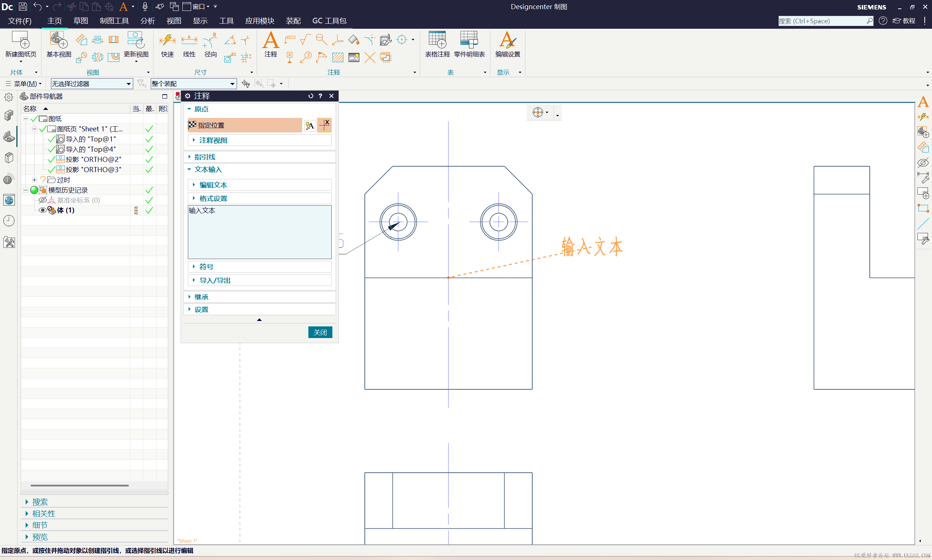The width and height of the screenshot is (932, 560).
Task: Open the 文件(F) menu
Action: (20, 21)
